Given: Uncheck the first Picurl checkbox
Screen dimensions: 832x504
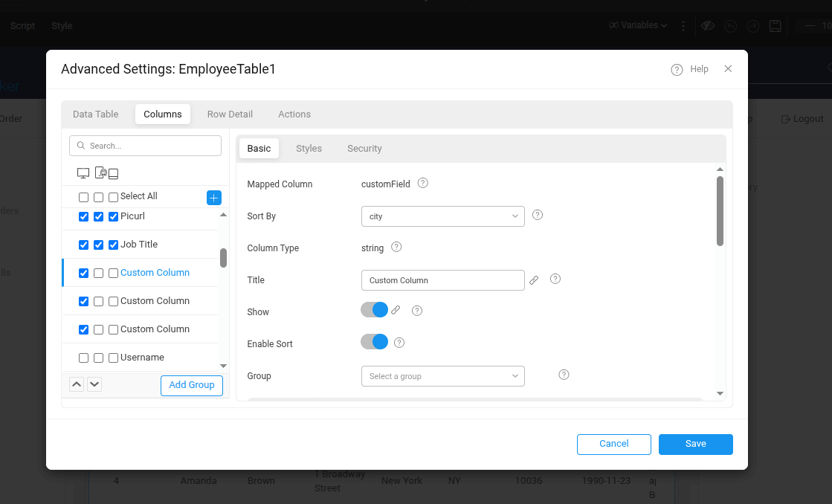Looking at the screenshot, I should 83,216.
